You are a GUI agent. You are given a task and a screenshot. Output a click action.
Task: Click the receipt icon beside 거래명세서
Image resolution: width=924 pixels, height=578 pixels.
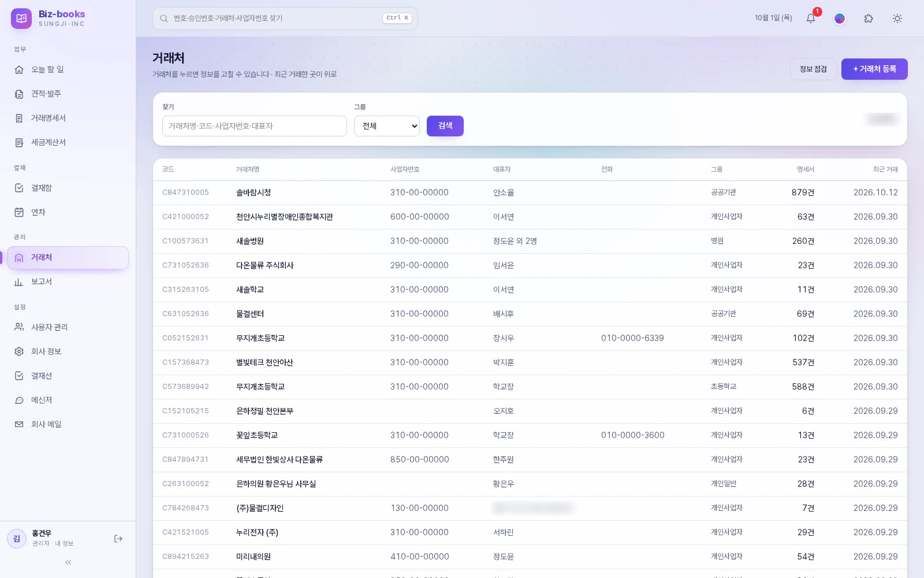(x=19, y=118)
